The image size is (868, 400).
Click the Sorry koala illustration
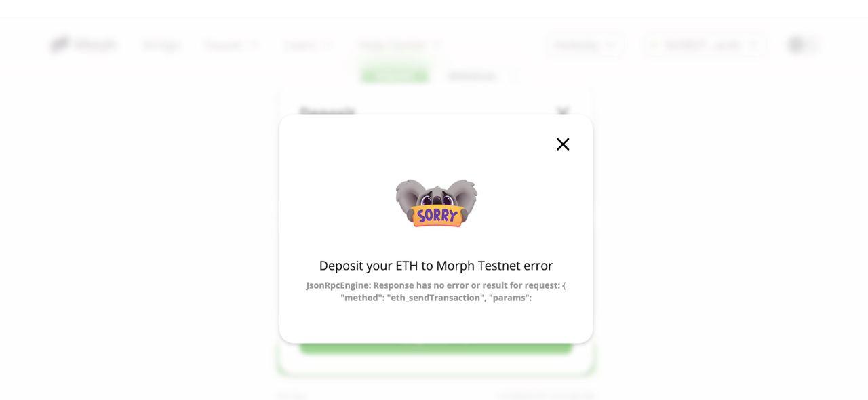click(x=436, y=203)
